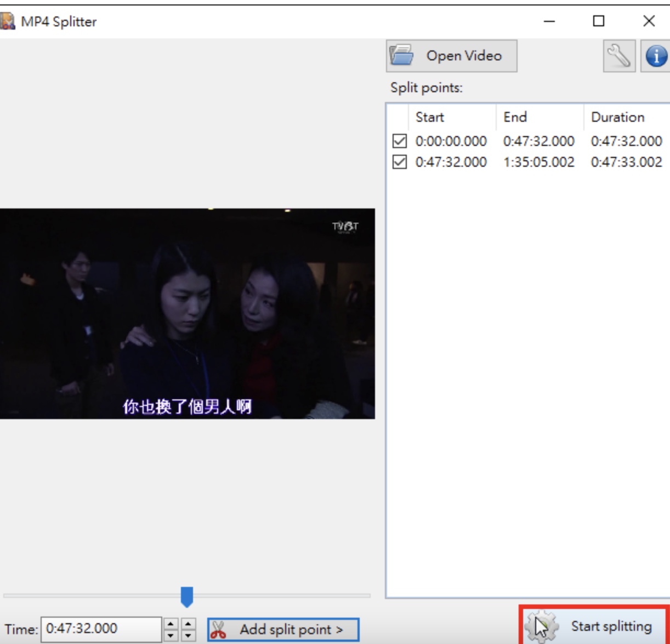Click the Start splitting button

pyautogui.click(x=594, y=626)
